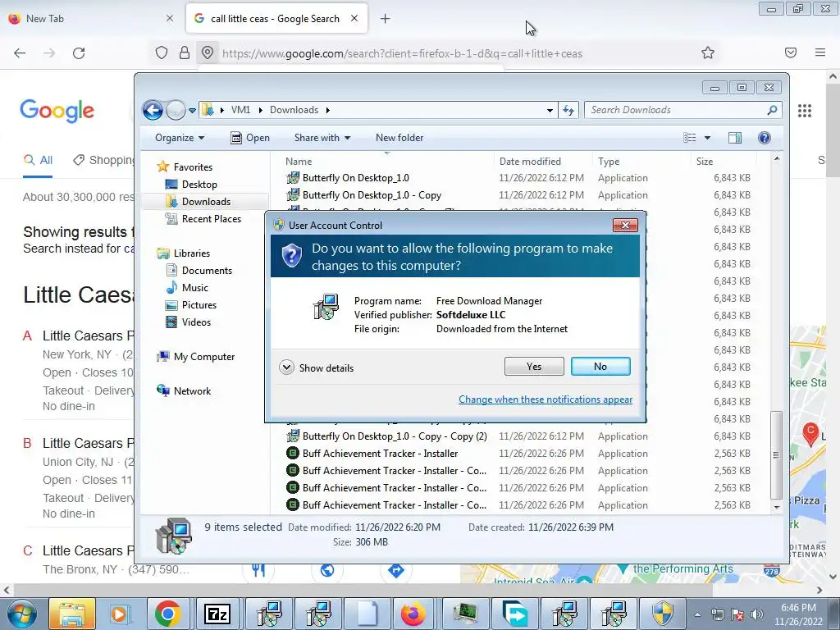This screenshot has width=840, height=630.
Task: Click the Firefox tracking protection shield icon
Action: [162, 53]
